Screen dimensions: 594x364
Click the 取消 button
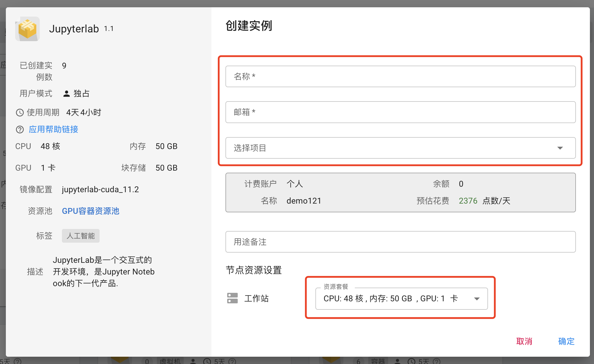click(524, 341)
